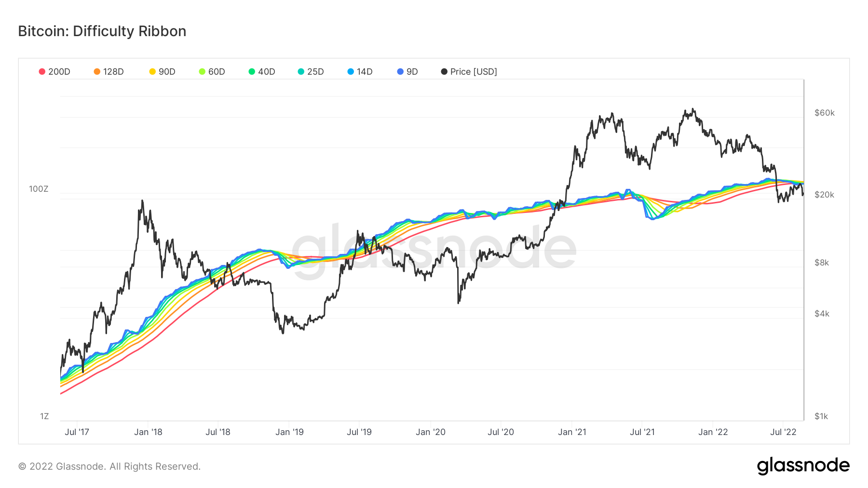Image resolution: width=868 pixels, height=488 pixels.
Task: Click the 100Z difficulty axis label
Action: point(39,189)
